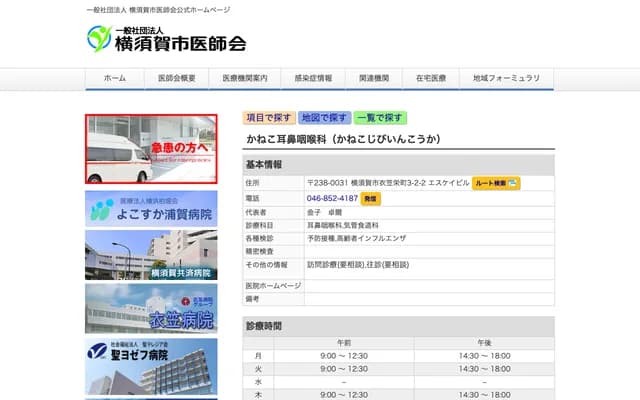Click the 横須賀市医師会 logo
This screenshot has height=400, width=640.
point(166,40)
